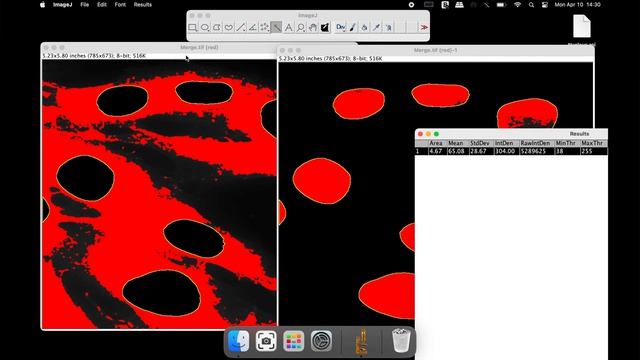Open the Trash in the Dock
The width and height of the screenshot is (640, 360).
pos(400,340)
